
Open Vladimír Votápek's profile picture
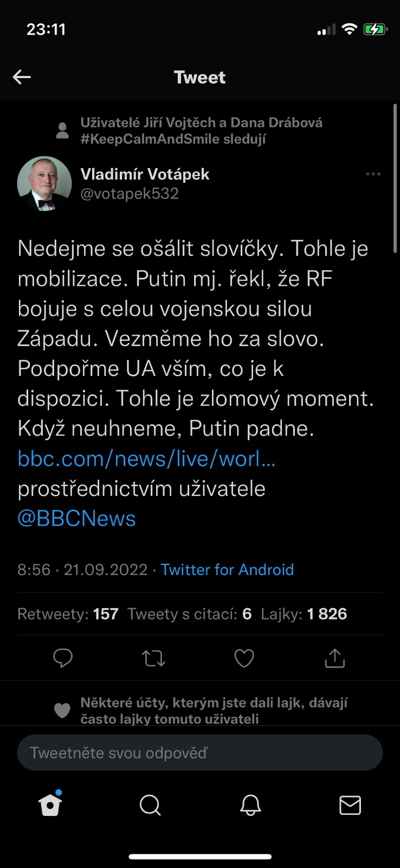coord(44,184)
